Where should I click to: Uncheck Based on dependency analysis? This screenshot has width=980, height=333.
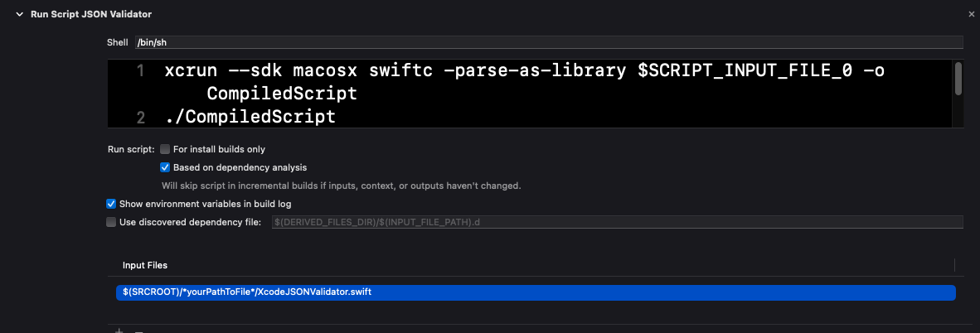tap(165, 167)
